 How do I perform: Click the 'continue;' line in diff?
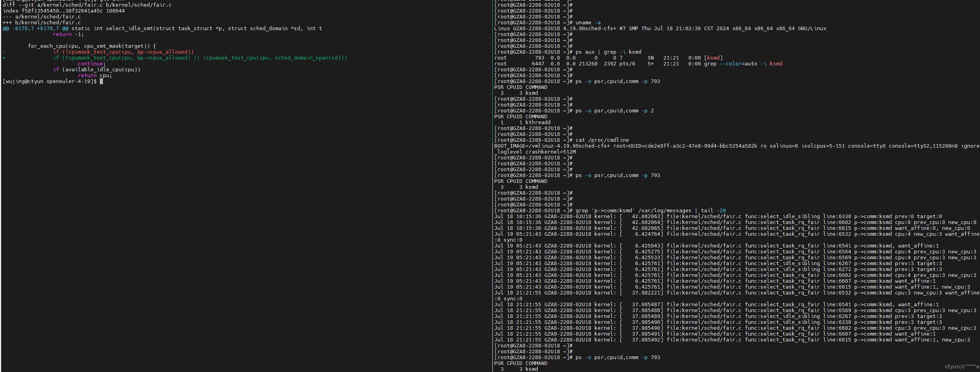(92, 64)
